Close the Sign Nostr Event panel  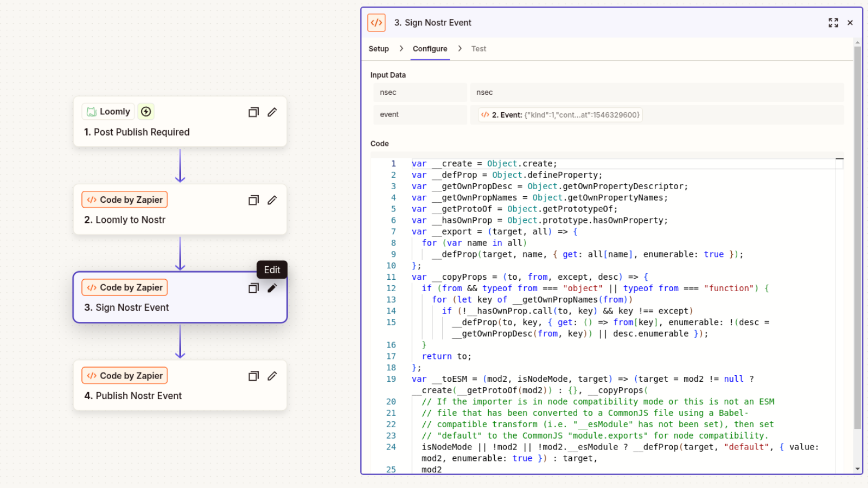[x=850, y=23]
